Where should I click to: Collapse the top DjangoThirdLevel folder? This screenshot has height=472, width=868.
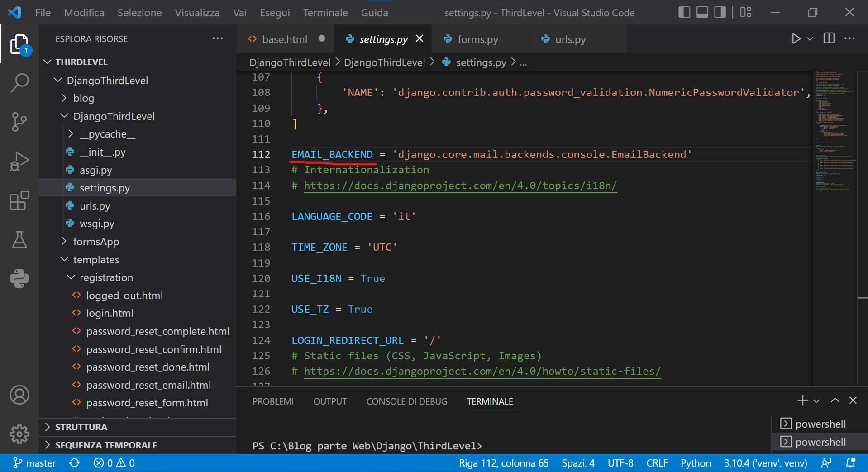pyautogui.click(x=57, y=80)
